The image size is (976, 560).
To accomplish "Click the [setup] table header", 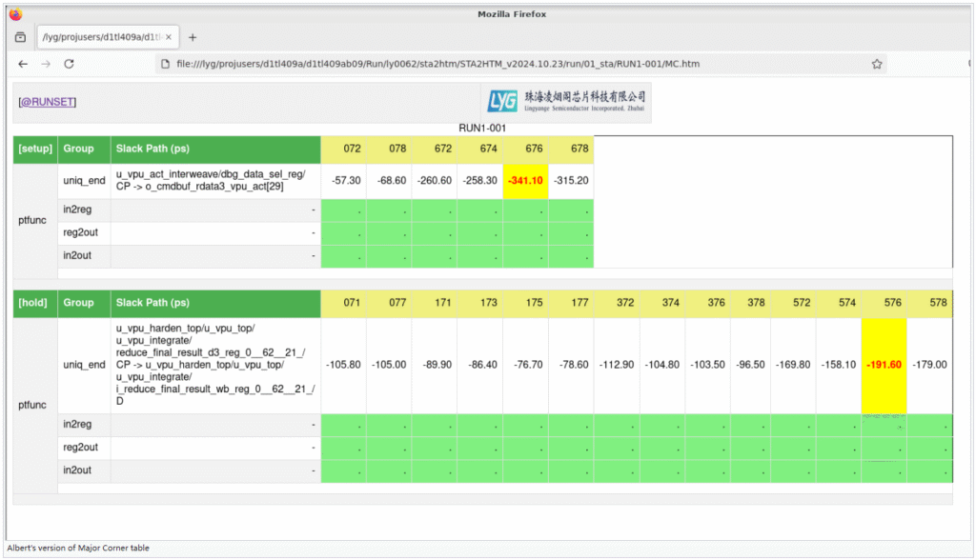I will pyautogui.click(x=35, y=149).
